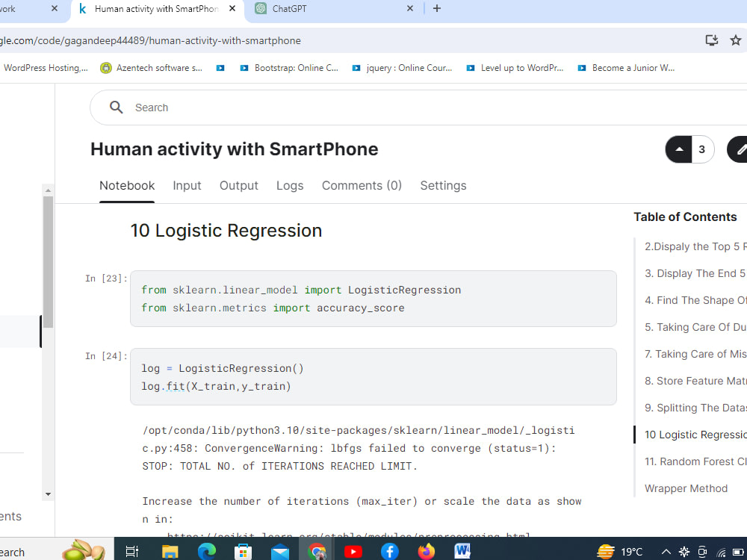Go to '8. Store Feature Matr' entry
This screenshot has height=560, width=747.
pyautogui.click(x=695, y=381)
